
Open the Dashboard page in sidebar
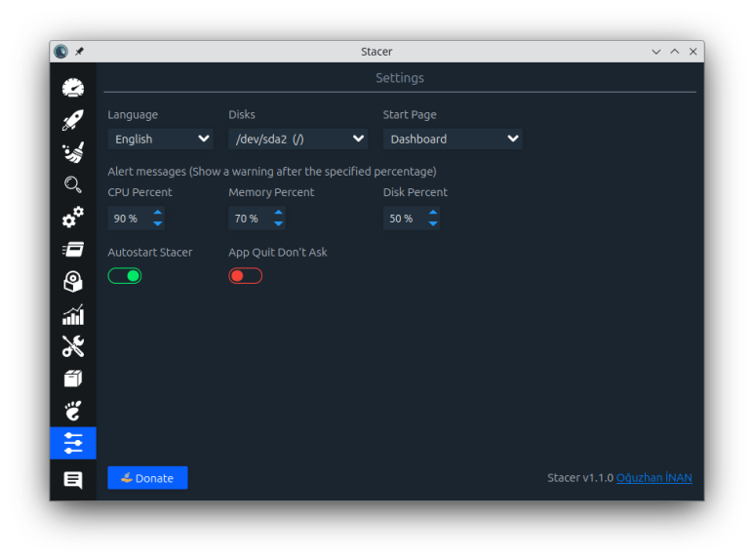(x=73, y=88)
